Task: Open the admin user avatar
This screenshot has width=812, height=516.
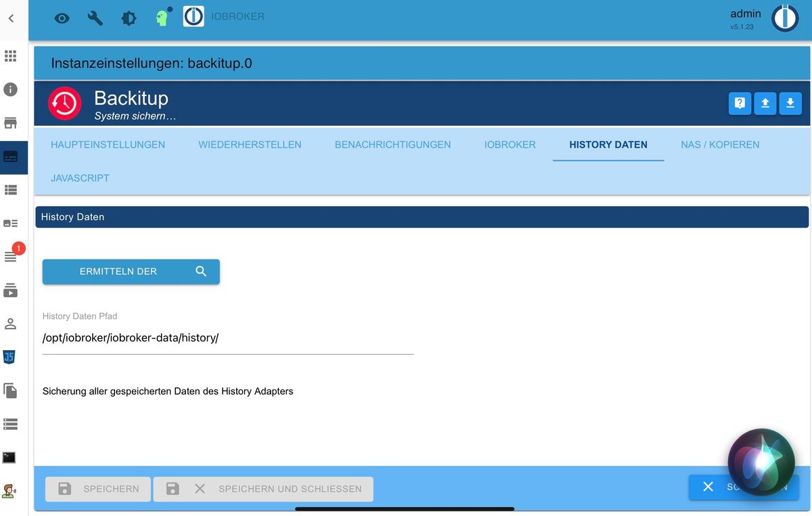Action: [786, 18]
